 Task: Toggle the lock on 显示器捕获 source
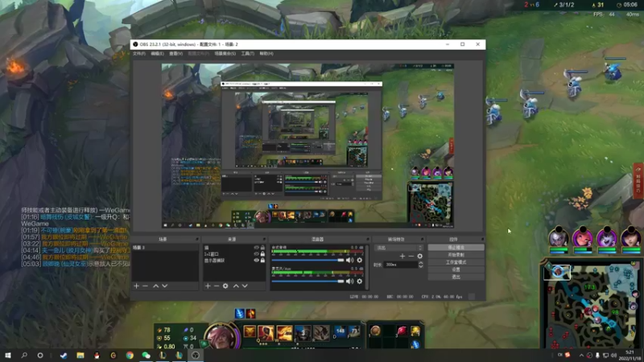pos(263,260)
